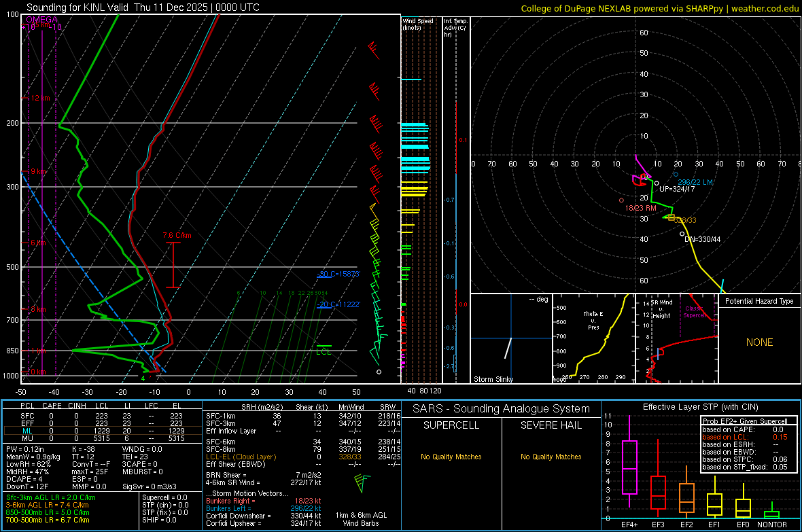
Task: Click the 18/23 RM hodograph label
Action: pos(640,208)
